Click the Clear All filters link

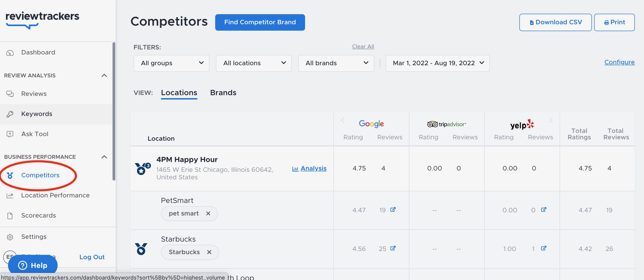363,46
